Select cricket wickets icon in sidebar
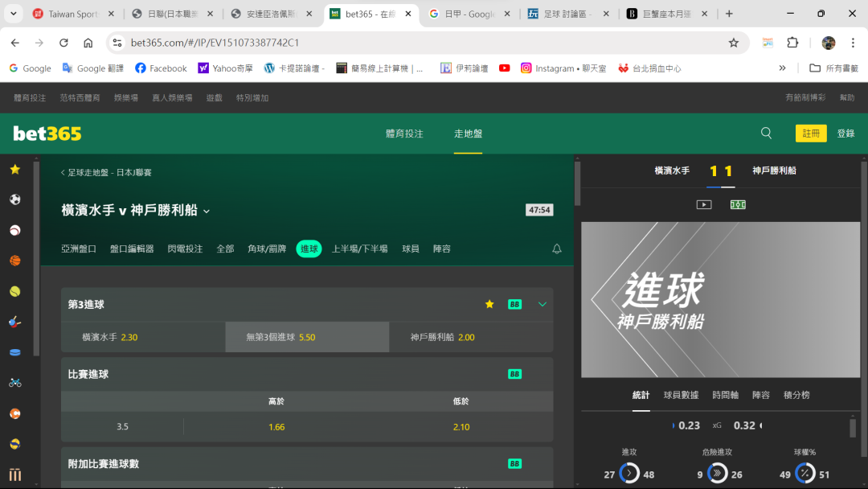 (15, 475)
